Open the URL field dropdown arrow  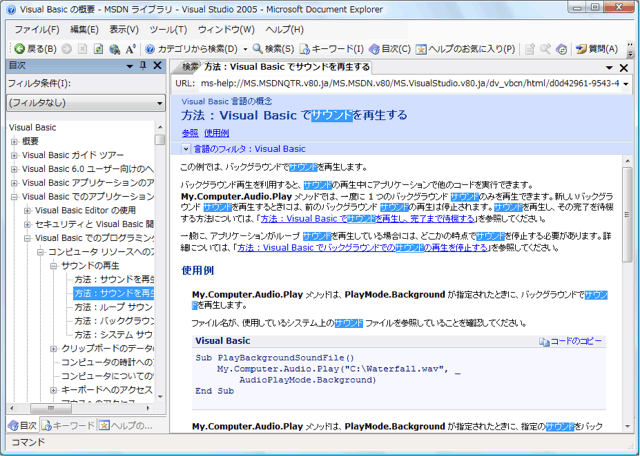click(626, 84)
